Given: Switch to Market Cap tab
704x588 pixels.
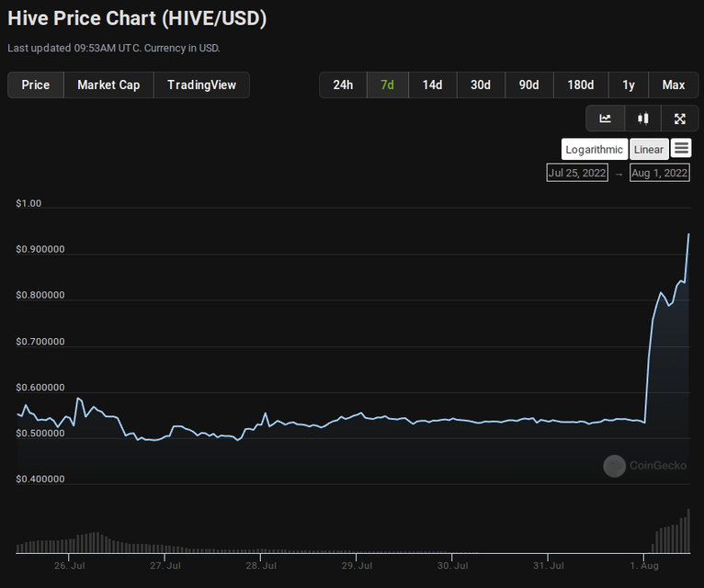Looking at the screenshot, I should point(108,85).
